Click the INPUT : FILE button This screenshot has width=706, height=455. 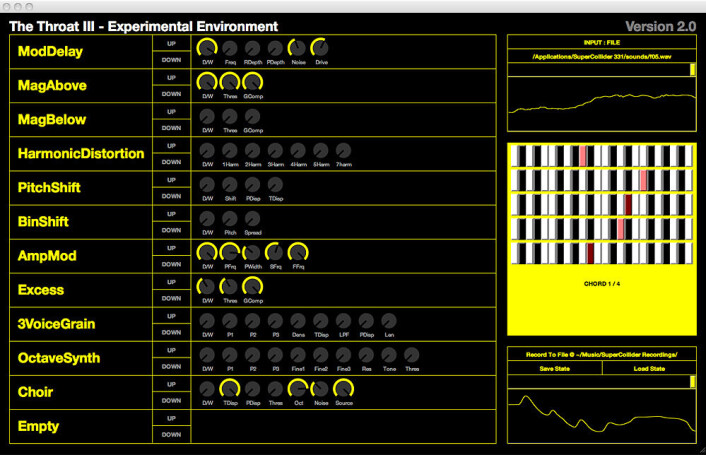pyautogui.click(x=602, y=42)
